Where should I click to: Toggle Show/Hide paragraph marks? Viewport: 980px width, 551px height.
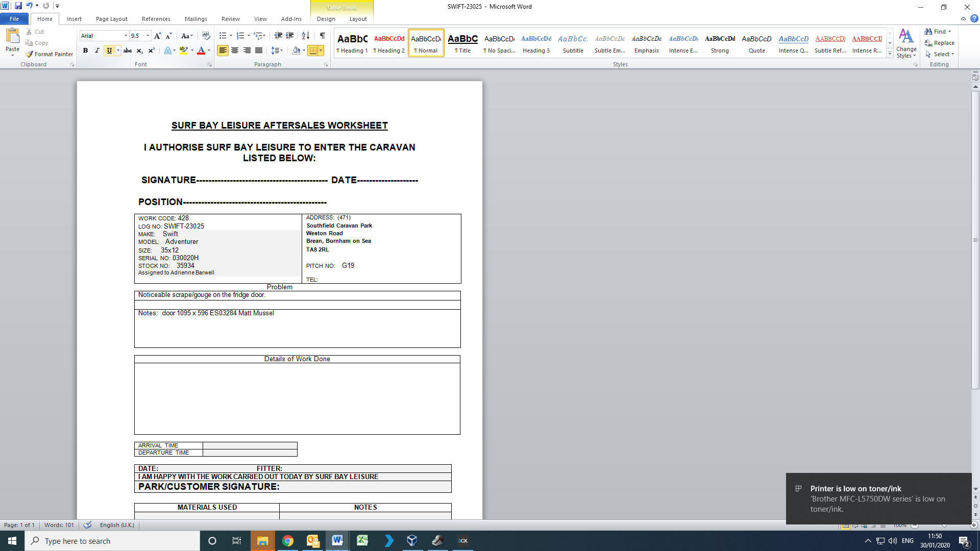pyautogui.click(x=323, y=36)
